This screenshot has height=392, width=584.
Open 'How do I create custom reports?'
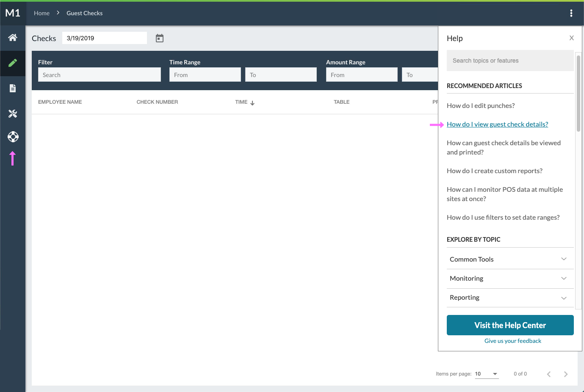pos(495,171)
